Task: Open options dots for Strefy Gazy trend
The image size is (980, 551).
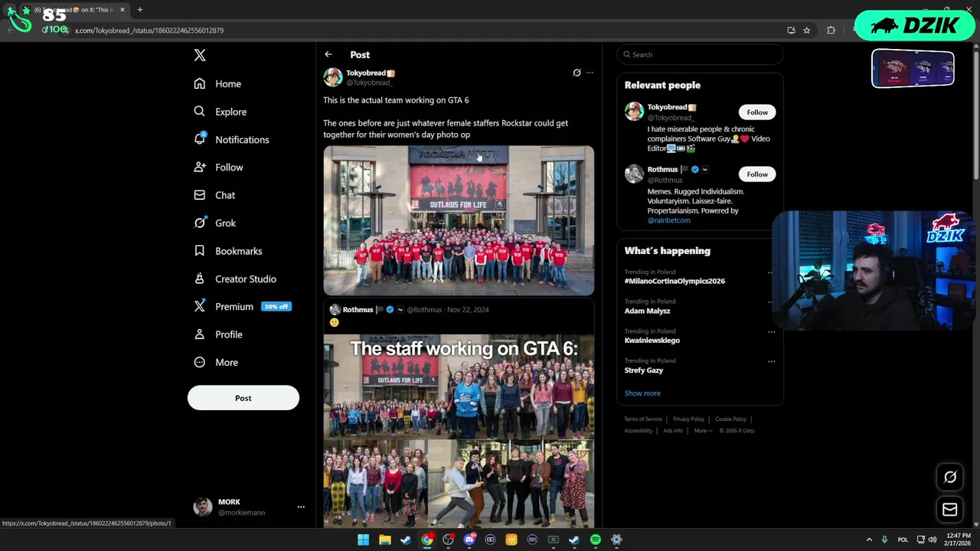Action: 771,361
